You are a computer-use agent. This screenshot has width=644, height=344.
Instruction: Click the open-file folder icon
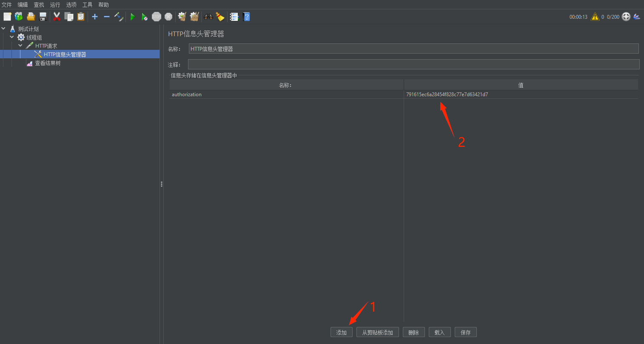coord(31,17)
